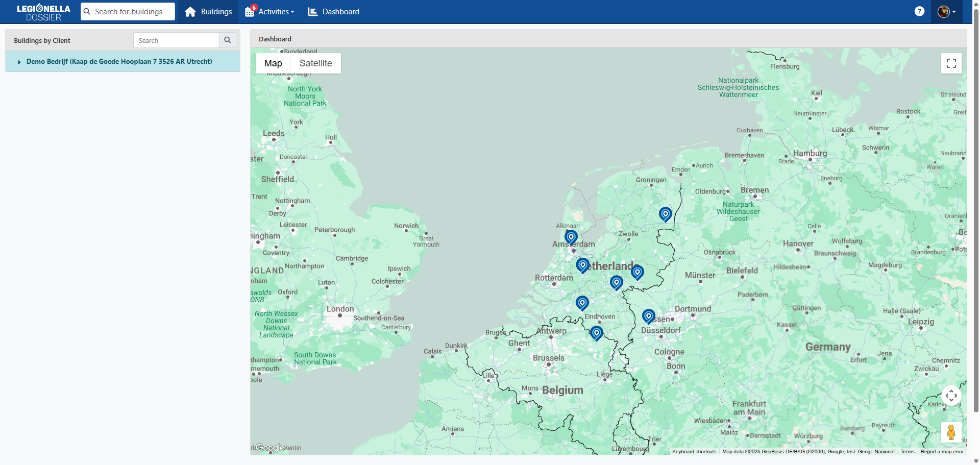
Task: Click the search magnifier button in Buildings panel
Action: tap(228, 40)
